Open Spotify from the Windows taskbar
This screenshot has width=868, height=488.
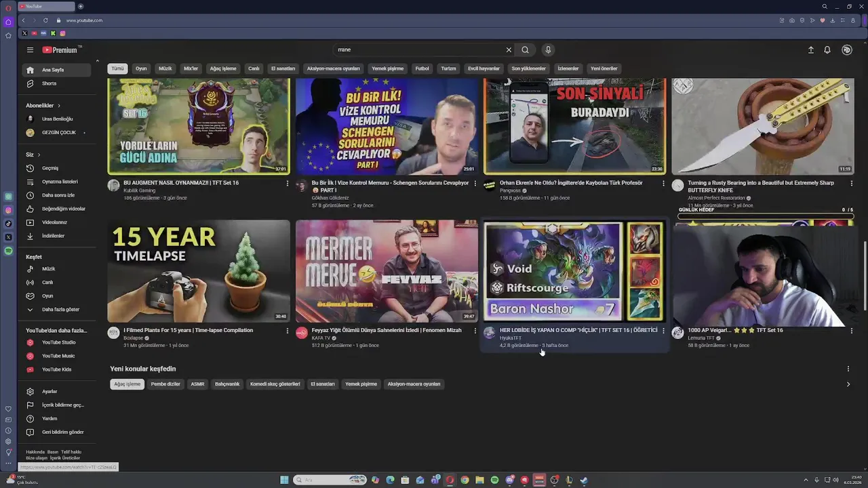pyautogui.click(x=494, y=481)
